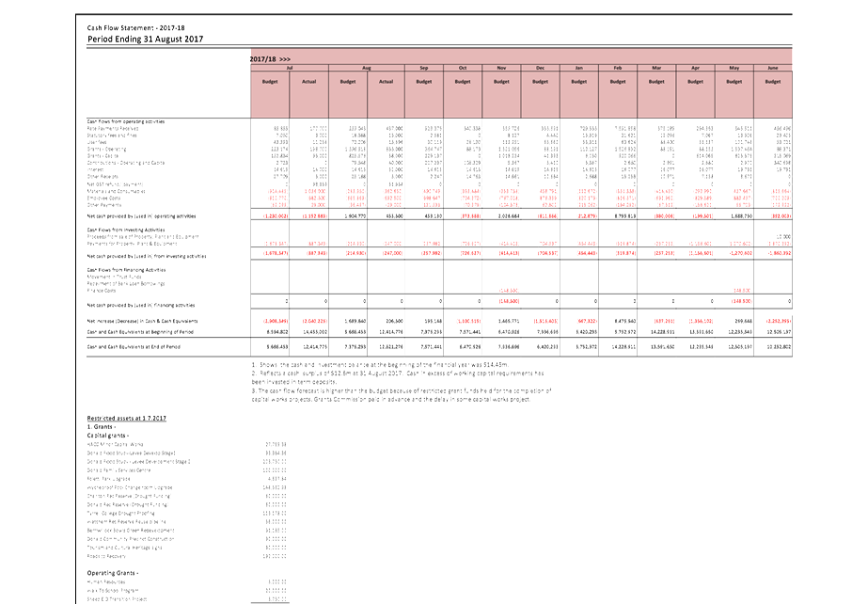Click the Jul Budget column header
Viewport: 868px width, 604px height.
pos(270,82)
